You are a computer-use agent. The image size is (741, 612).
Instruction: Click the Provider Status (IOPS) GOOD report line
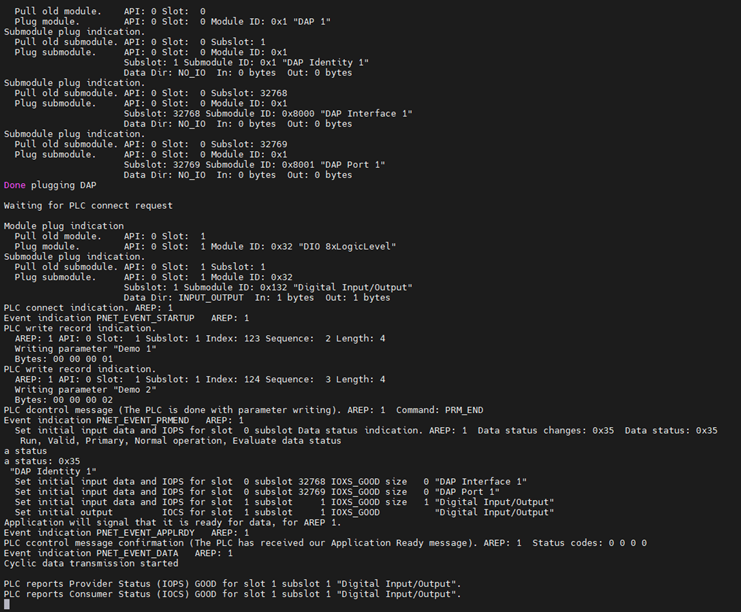click(232, 583)
